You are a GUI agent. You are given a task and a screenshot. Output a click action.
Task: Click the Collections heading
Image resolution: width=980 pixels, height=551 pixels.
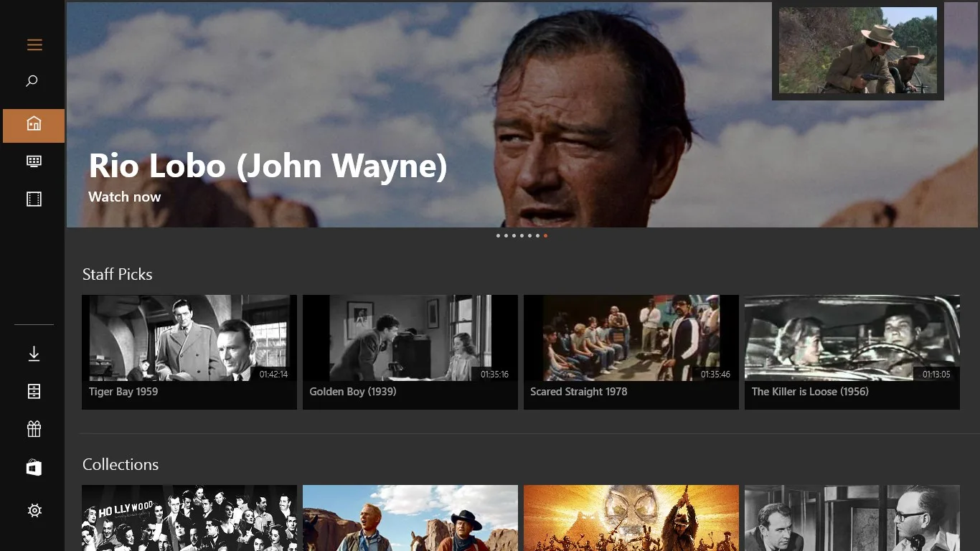point(121,464)
